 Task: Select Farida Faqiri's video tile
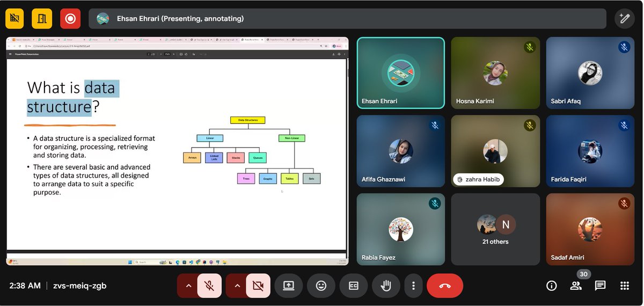(590, 151)
